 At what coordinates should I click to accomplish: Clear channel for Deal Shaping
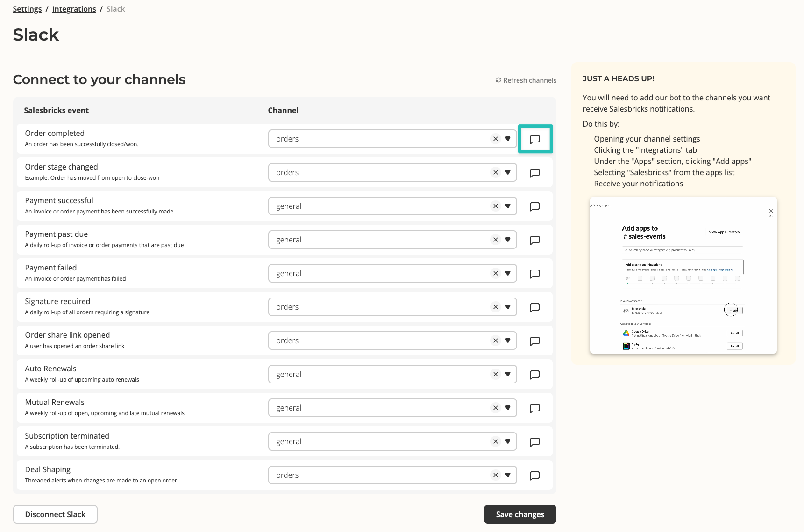tap(496, 475)
